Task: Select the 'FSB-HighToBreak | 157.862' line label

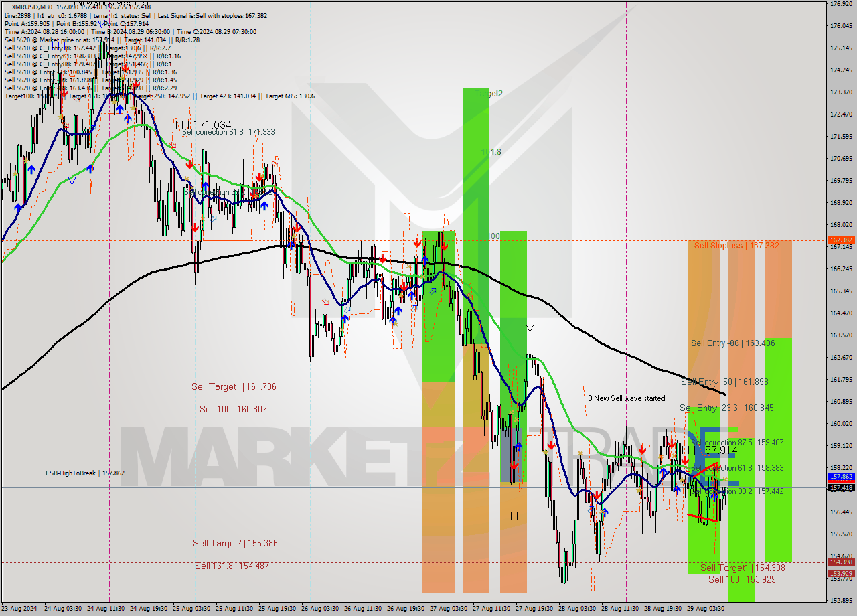Action: 85,473
